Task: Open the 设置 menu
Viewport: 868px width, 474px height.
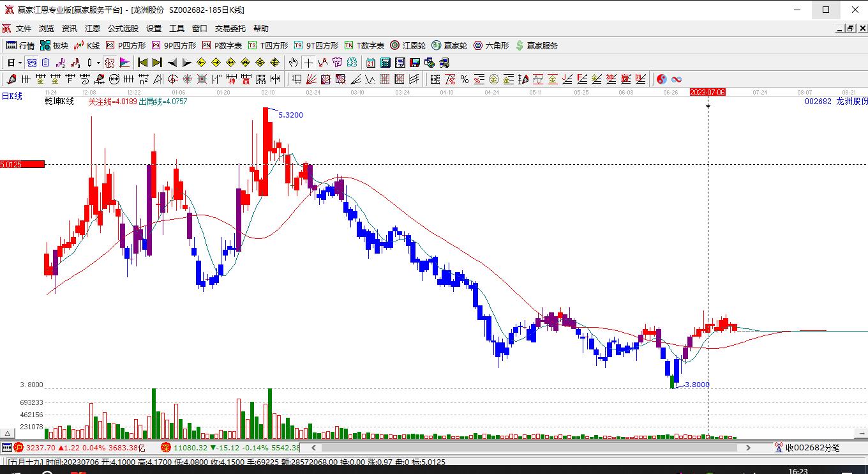Action: coord(154,28)
